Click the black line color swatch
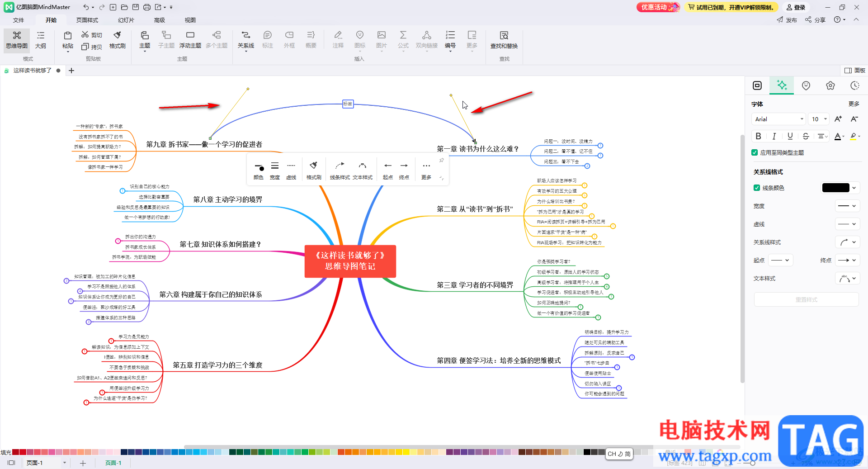This screenshot has width=868, height=469. pyautogui.click(x=836, y=188)
